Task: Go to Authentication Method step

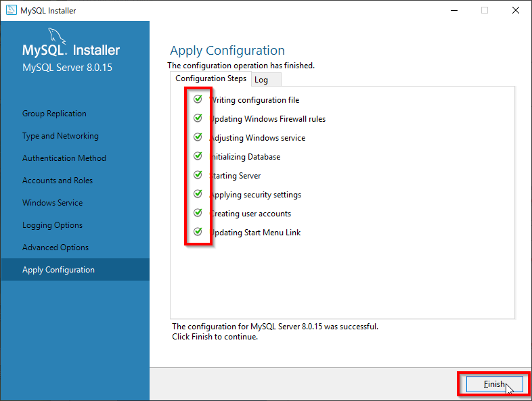Action: pos(64,158)
